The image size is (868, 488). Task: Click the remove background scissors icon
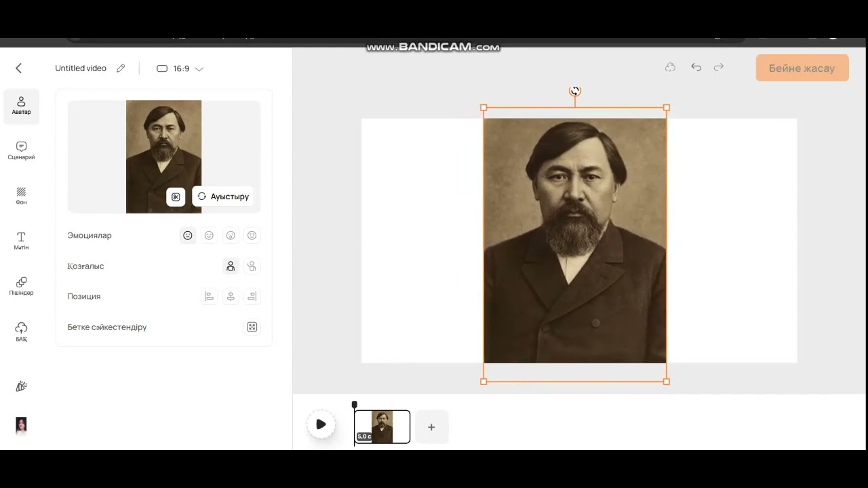coord(176,197)
